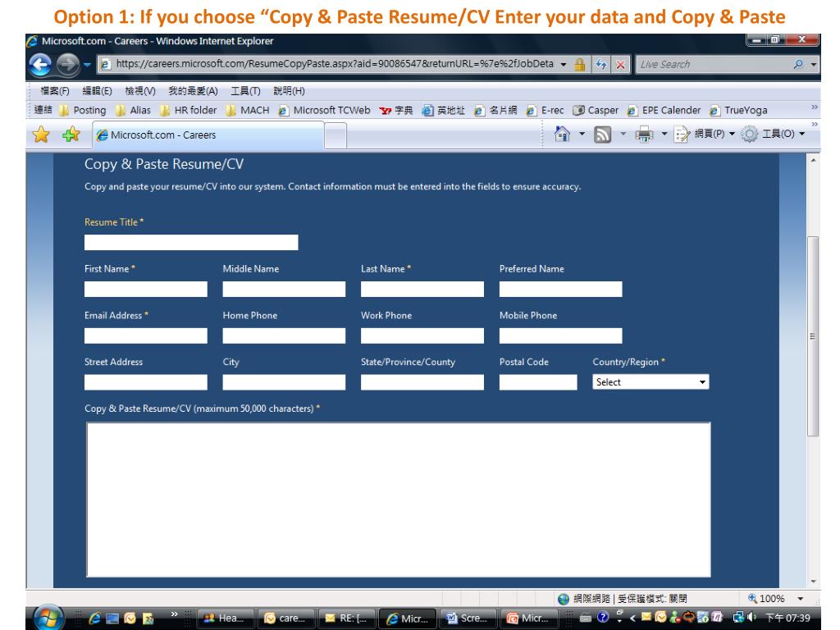
Task: Open the EPE Calender favorite link
Action: pyautogui.click(x=664, y=111)
